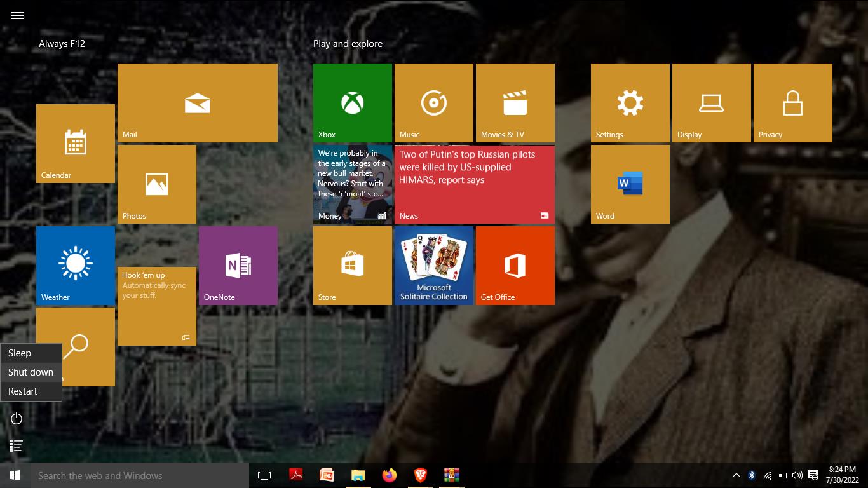Click the battery status icon

click(x=782, y=475)
